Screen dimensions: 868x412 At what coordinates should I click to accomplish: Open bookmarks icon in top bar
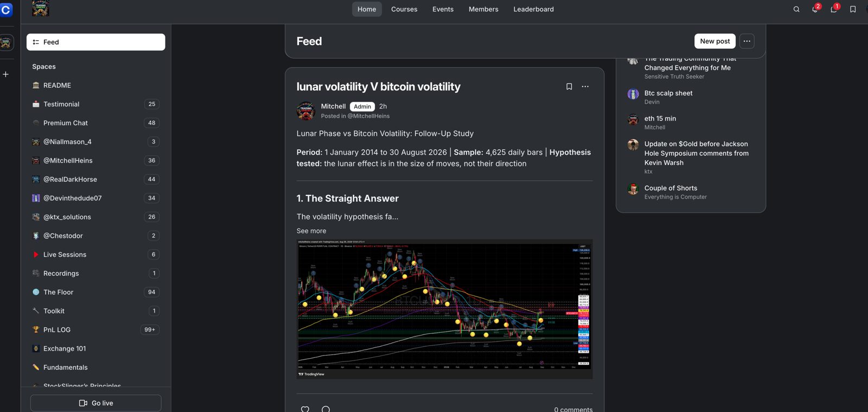coord(853,9)
